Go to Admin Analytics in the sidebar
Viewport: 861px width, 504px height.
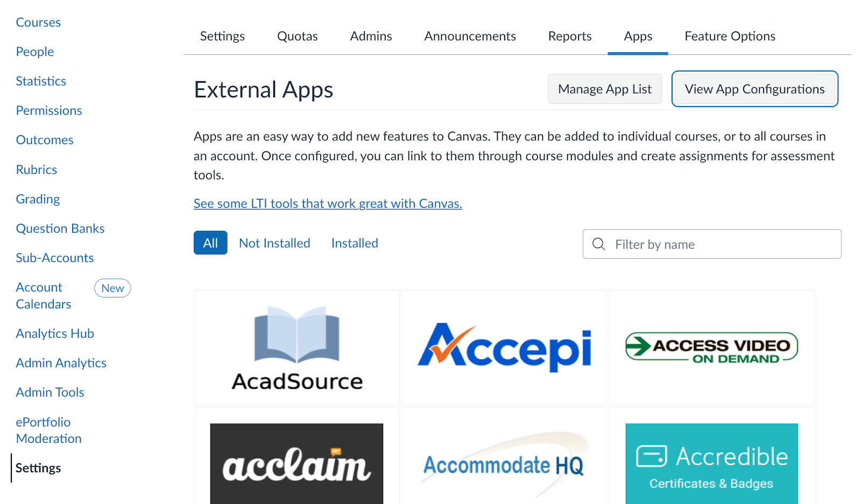click(61, 363)
